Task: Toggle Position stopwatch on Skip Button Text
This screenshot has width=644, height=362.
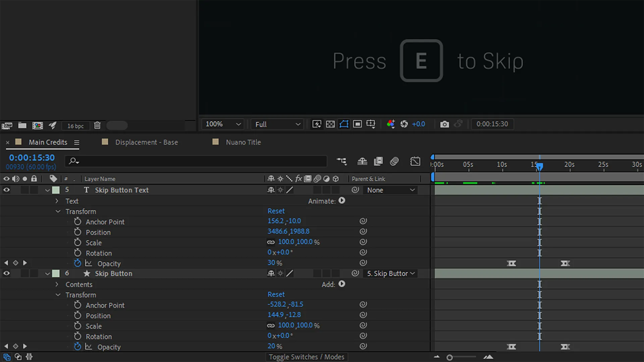Action: click(77, 232)
